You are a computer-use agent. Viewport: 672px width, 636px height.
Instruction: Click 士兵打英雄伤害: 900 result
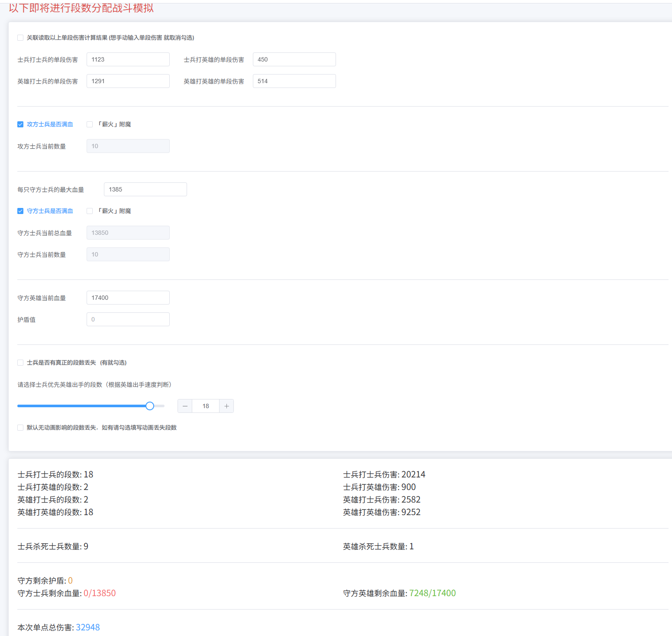[379, 487]
